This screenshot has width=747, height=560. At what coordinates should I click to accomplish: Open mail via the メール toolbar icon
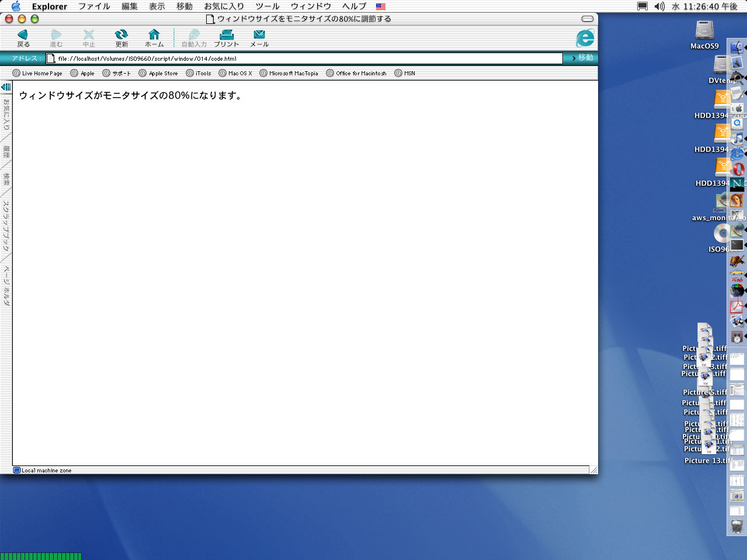(259, 39)
